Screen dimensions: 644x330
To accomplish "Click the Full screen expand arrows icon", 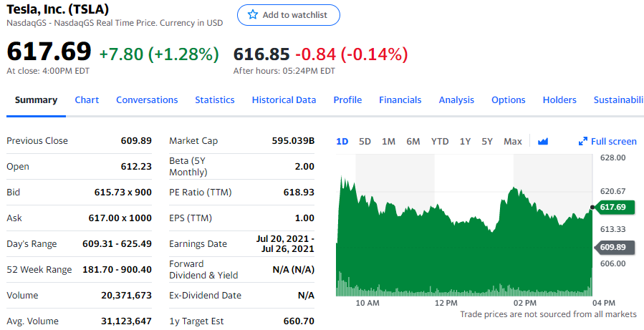I will (x=583, y=142).
